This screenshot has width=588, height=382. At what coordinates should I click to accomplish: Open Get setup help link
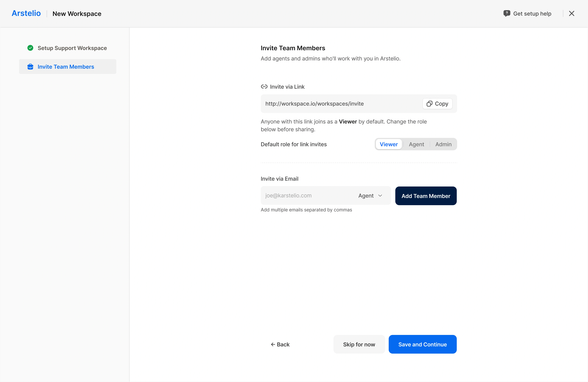pyautogui.click(x=532, y=14)
